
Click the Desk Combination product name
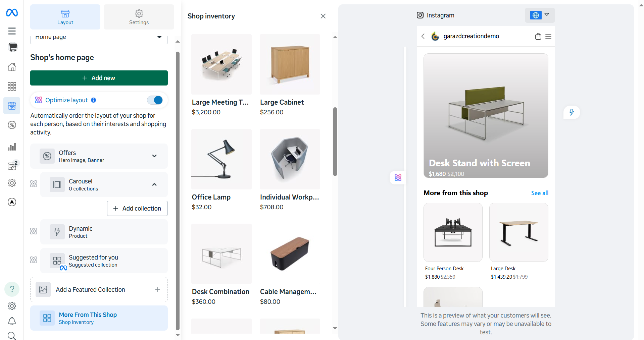coord(220,292)
